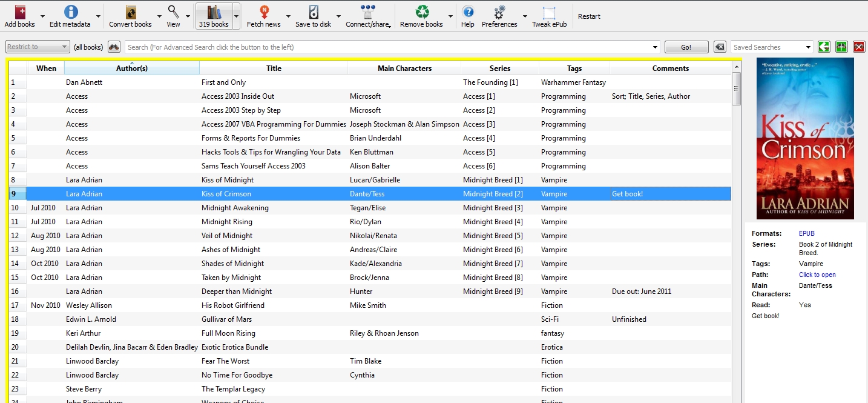The image size is (868, 403).
Task: Click the Fetch news icon
Action: pyautogui.click(x=264, y=12)
